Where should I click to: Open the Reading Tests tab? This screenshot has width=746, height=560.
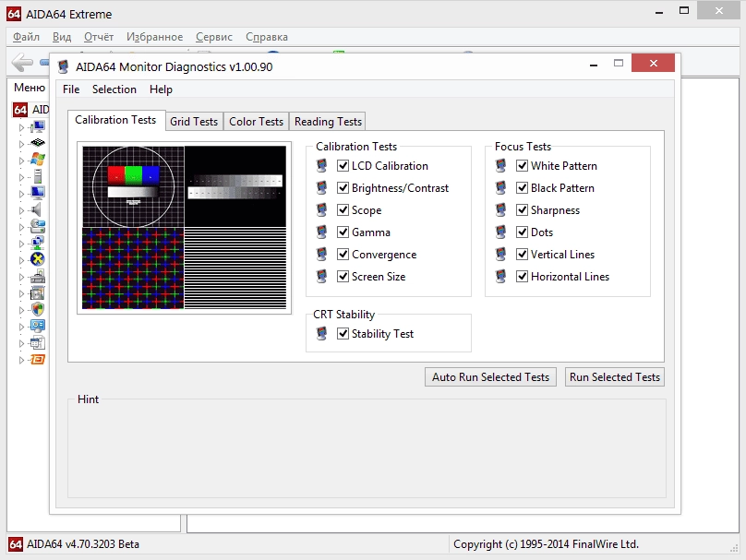[328, 122]
